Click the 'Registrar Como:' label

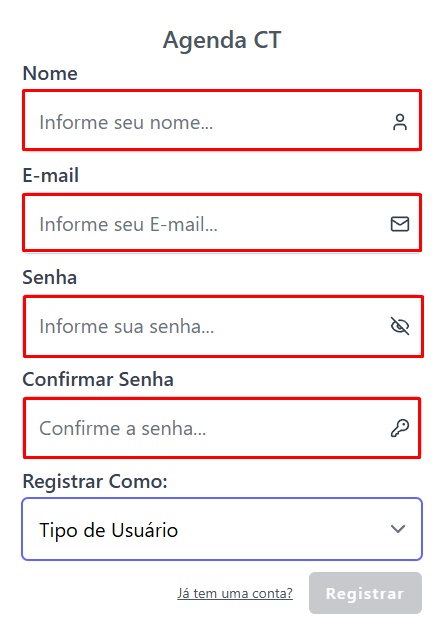[x=95, y=481]
